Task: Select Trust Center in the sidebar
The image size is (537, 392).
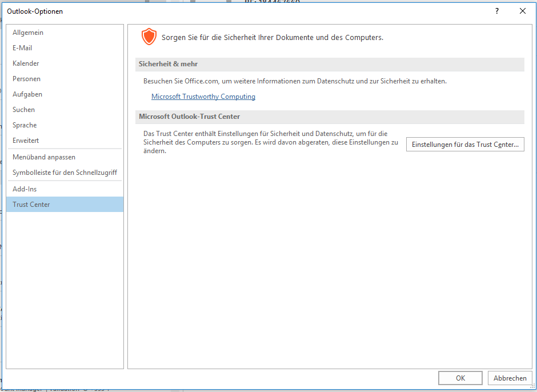Action: [x=31, y=205]
